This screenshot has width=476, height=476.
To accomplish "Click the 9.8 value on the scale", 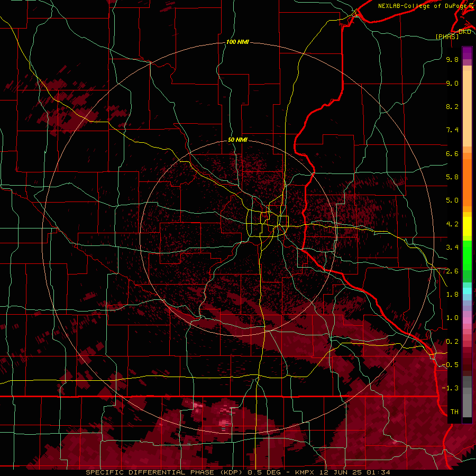I will pyautogui.click(x=452, y=59).
